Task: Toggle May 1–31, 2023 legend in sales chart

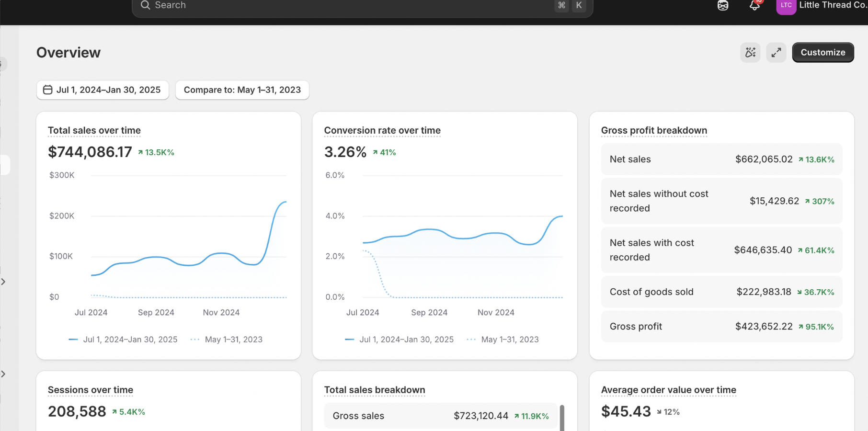Action: 227,340
